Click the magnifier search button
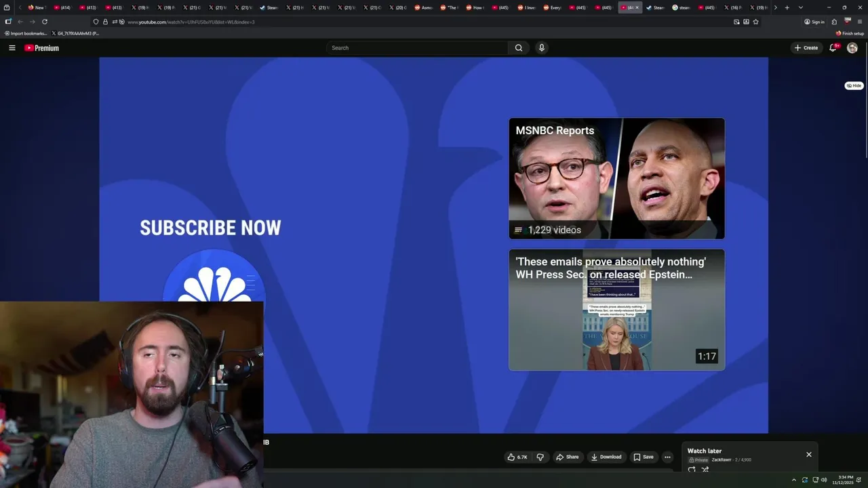The width and height of the screenshot is (868, 488). coord(519,47)
